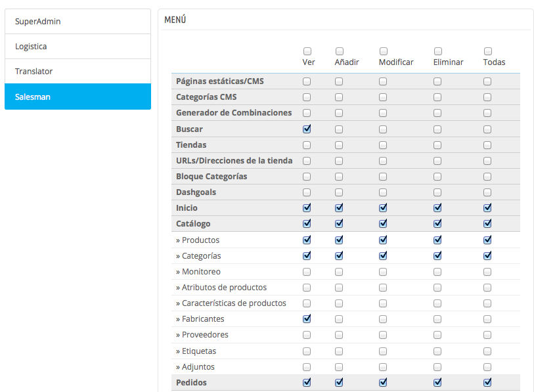This screenshot has width=534, height=392.
Task: Check the header Añadir column checkbox
Action: pos(340,51)
